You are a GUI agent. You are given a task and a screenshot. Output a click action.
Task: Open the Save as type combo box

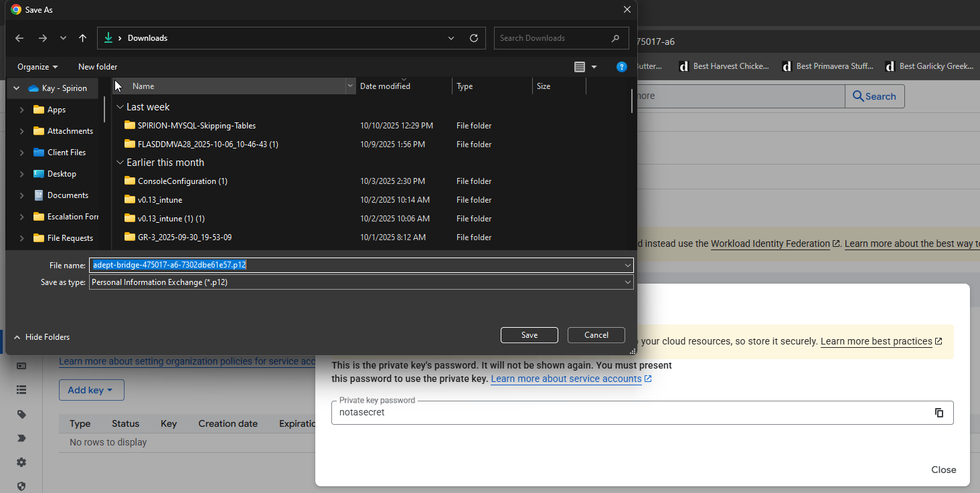point(361,282)
